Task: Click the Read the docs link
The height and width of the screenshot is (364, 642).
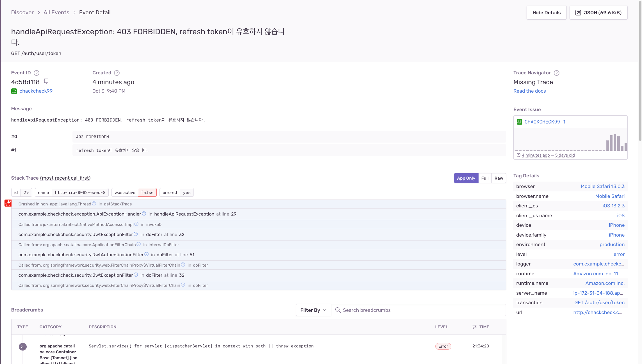Action: point(529,91)
